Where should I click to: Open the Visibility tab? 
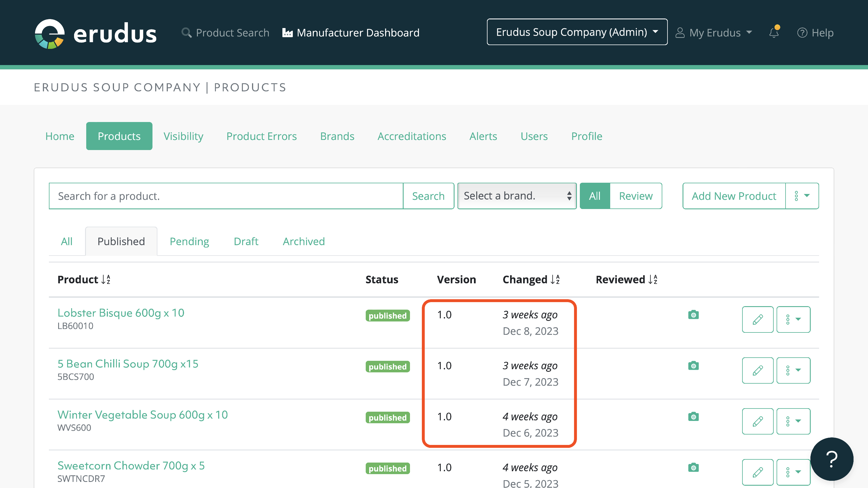point(183,136)
